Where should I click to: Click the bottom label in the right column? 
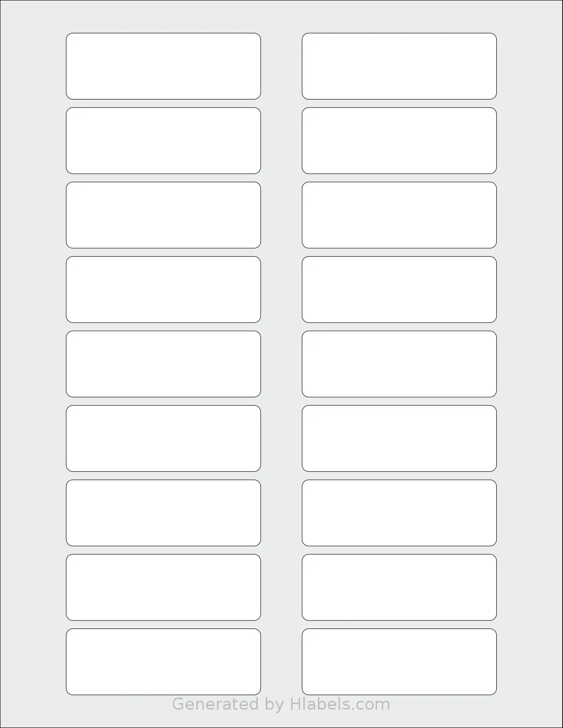tap(399, 662)
